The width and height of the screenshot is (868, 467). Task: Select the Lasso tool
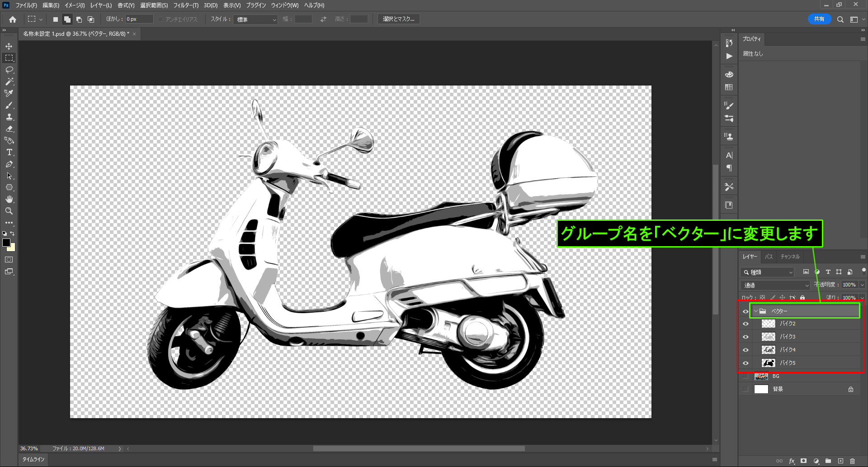pyautogui.click(x=9, y=70)
